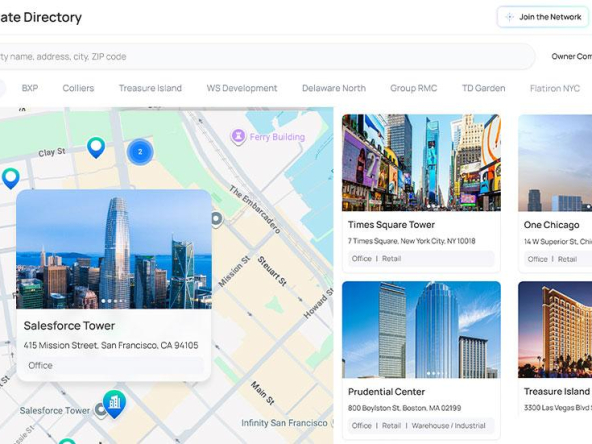The image size is (592, 444).
Task: Open the blue cluster marker labeled 2
Action: pos(140,152)
